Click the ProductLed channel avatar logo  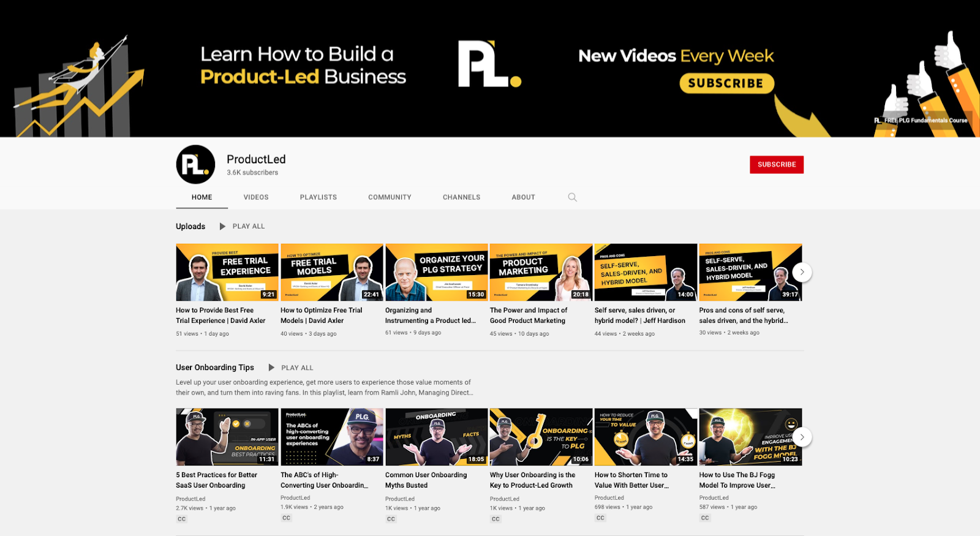pos(195,164)
